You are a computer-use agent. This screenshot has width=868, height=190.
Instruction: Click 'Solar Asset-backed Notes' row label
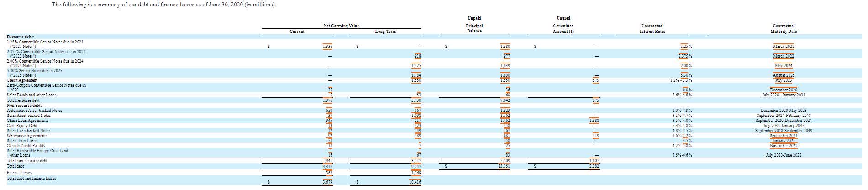pyautogui.click(x=29, y=116)
